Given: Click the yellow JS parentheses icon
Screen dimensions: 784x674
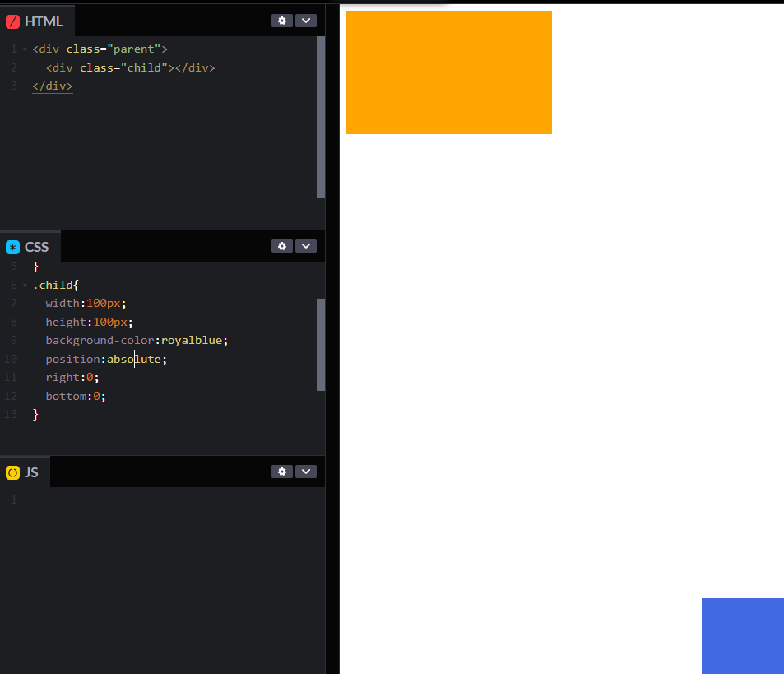Looking at the screenshot, I should tap(12, 472).
